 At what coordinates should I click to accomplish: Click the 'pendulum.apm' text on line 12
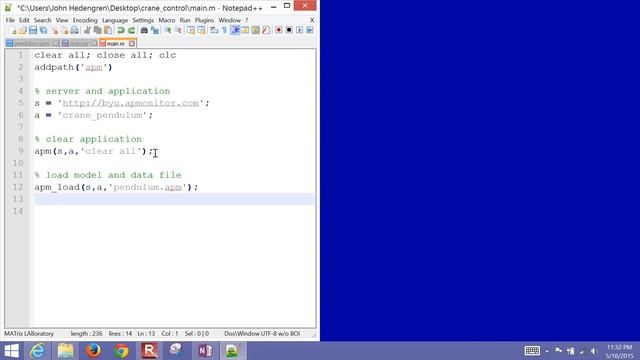pos(148,187)
